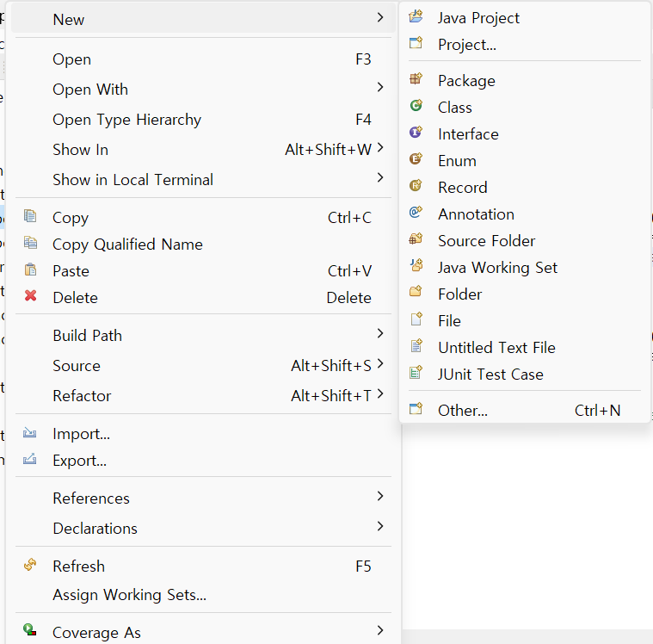653x644 pixels.
Task: Expand the References submenu arrow
Action: 379,496
